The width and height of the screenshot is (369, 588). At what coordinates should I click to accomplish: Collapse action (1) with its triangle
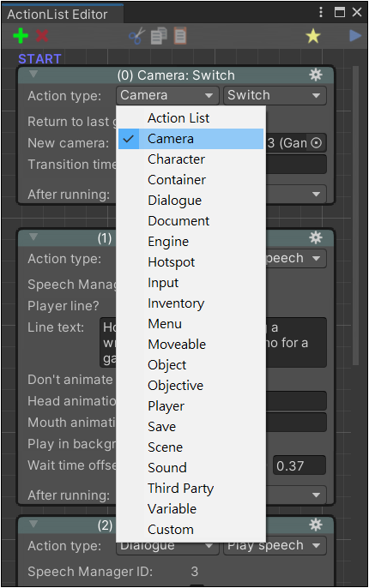[x=33, y=237]
